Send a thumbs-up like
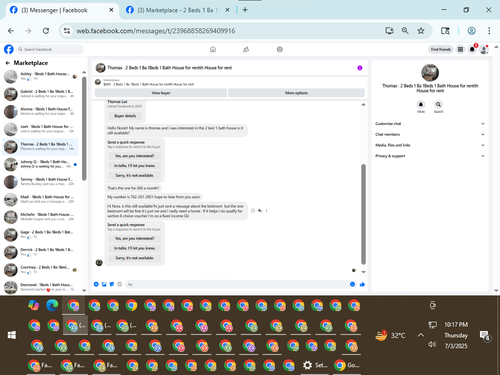The image size is (500, 375). 362,284
